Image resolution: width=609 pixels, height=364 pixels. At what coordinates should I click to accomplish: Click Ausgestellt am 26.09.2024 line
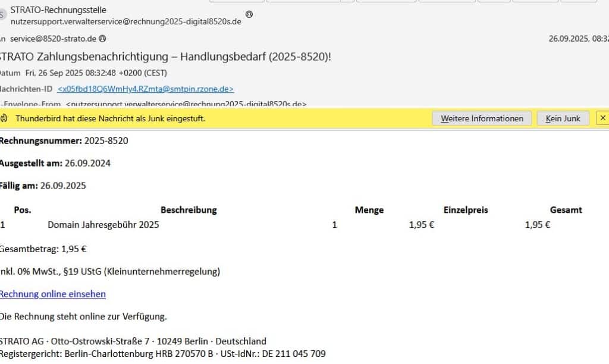coord(55,163)
